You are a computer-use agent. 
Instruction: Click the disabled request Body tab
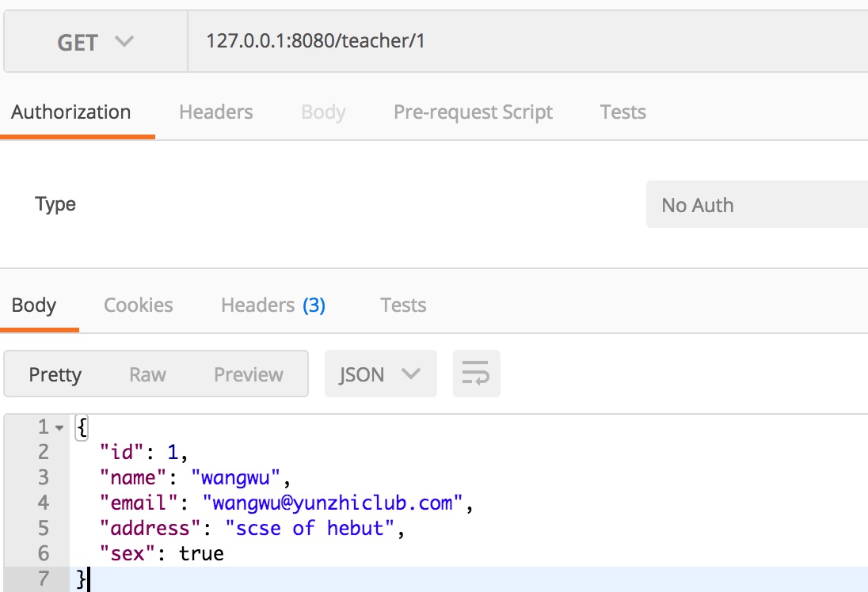pos(323,112)
